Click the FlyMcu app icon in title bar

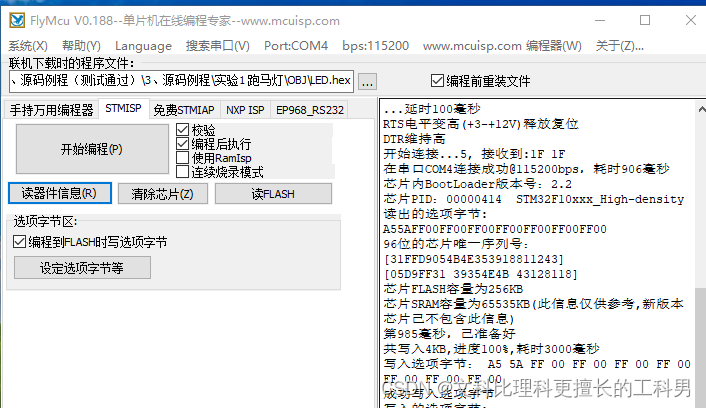(17, 21)
